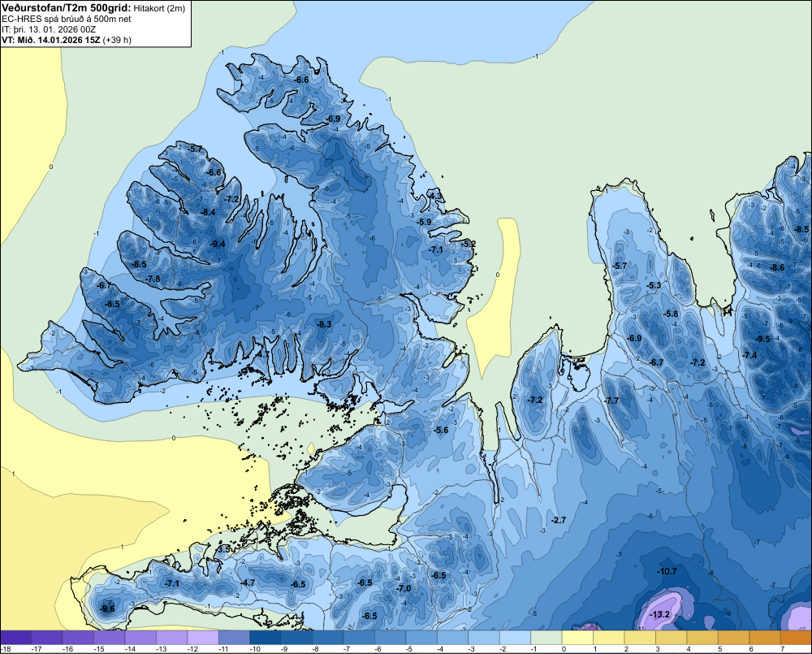Select the 'EC-HRES spá brúuð á 500m net' line
The width and height of the screenshot is (812, 654).
[67, 19]
